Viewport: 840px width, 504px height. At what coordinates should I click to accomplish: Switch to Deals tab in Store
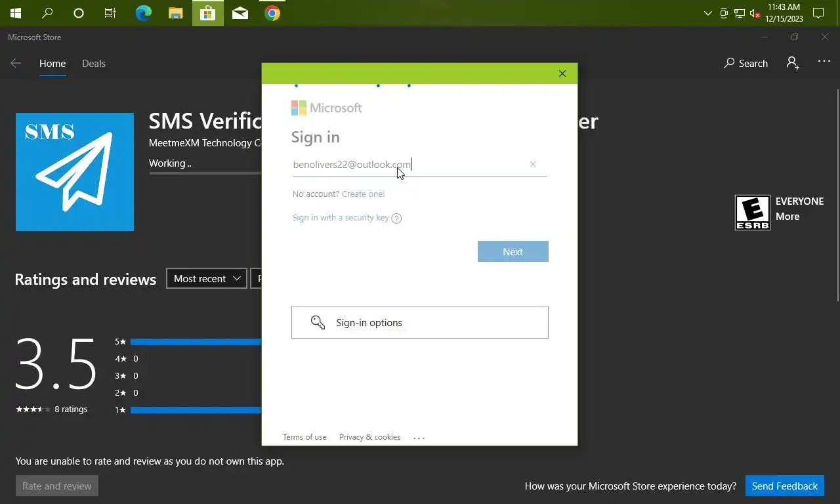click(94, 64)
